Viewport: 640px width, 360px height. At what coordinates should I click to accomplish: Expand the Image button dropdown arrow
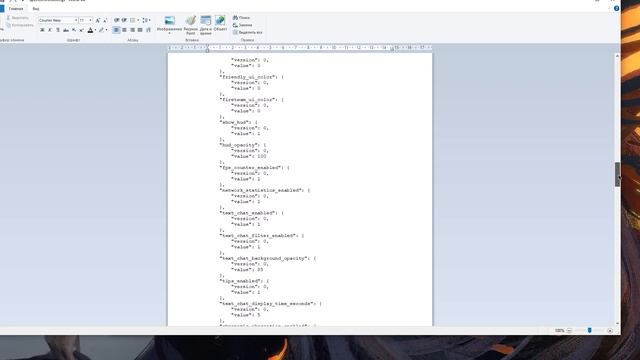click(x=169, y=33)
